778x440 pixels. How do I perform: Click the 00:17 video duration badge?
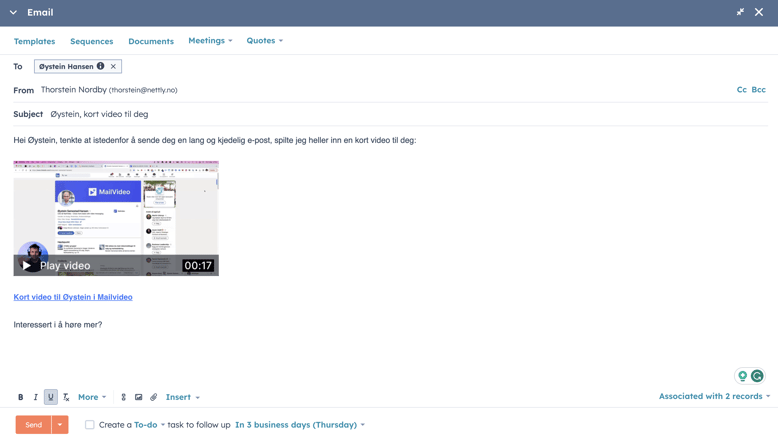(x=198, y=265)
